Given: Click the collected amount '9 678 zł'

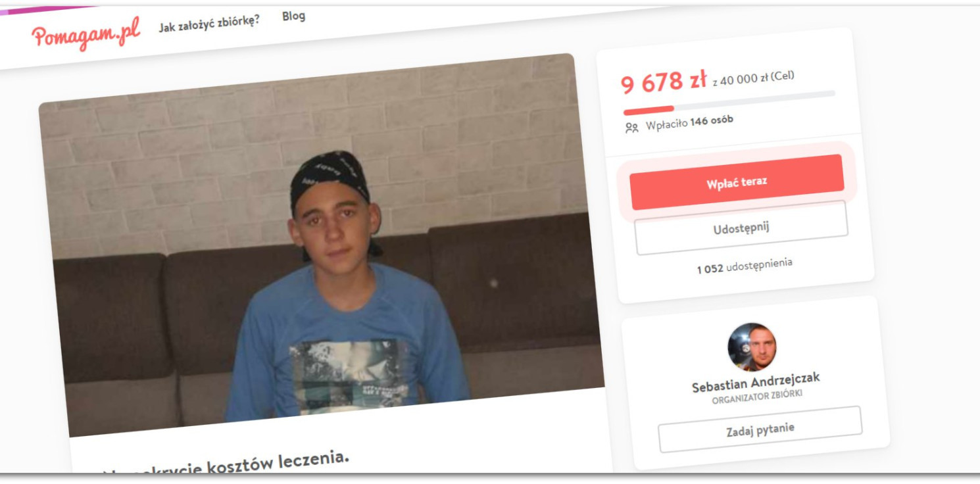Looking at the screenshot, I should (664, 83).
